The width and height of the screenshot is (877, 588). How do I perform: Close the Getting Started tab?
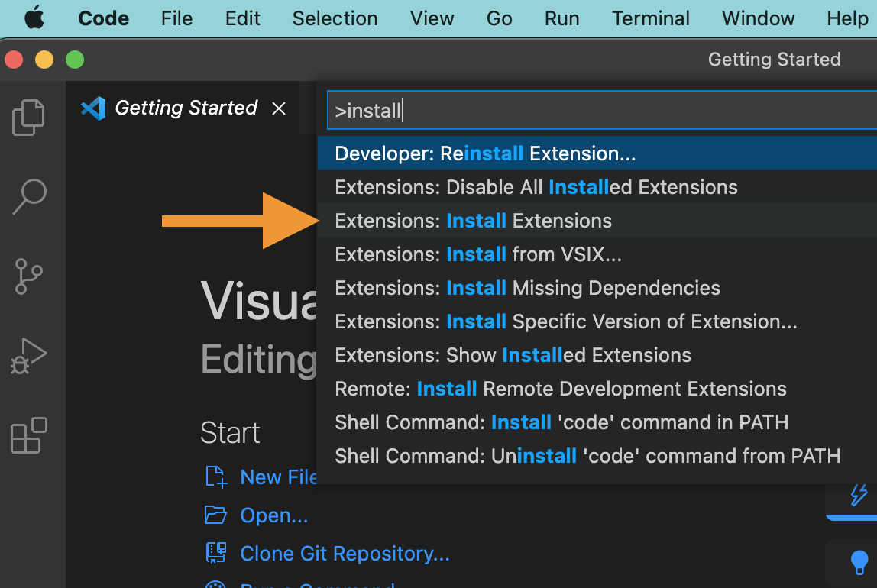click(x=278, y=108)
